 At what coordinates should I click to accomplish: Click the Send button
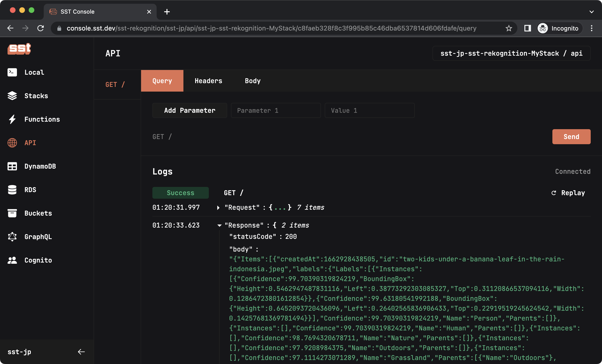(571, 137)
